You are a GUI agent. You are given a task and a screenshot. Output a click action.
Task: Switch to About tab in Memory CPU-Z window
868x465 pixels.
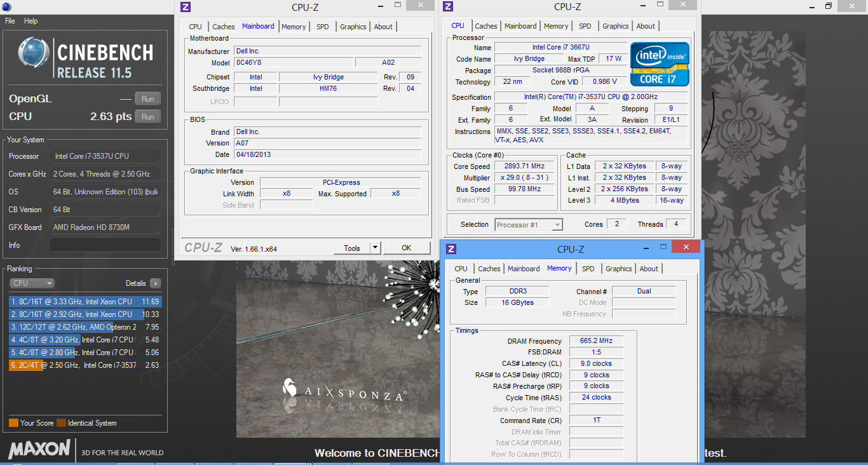(x=649, y=269)
